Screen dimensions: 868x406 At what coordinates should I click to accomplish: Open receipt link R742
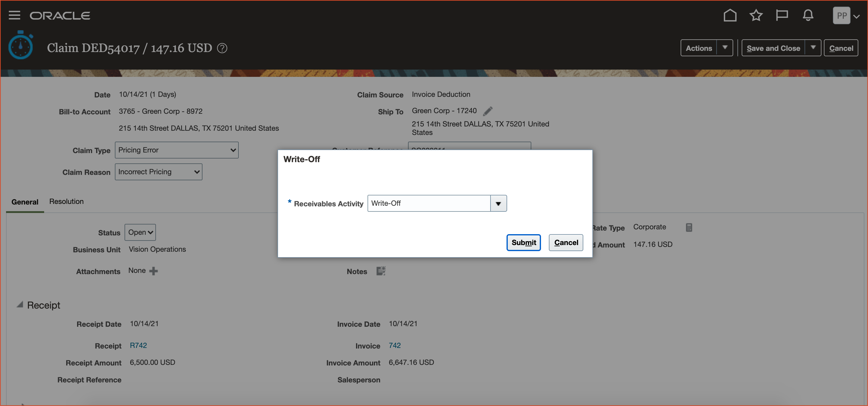pyautogui.click(x=138, y=345)
